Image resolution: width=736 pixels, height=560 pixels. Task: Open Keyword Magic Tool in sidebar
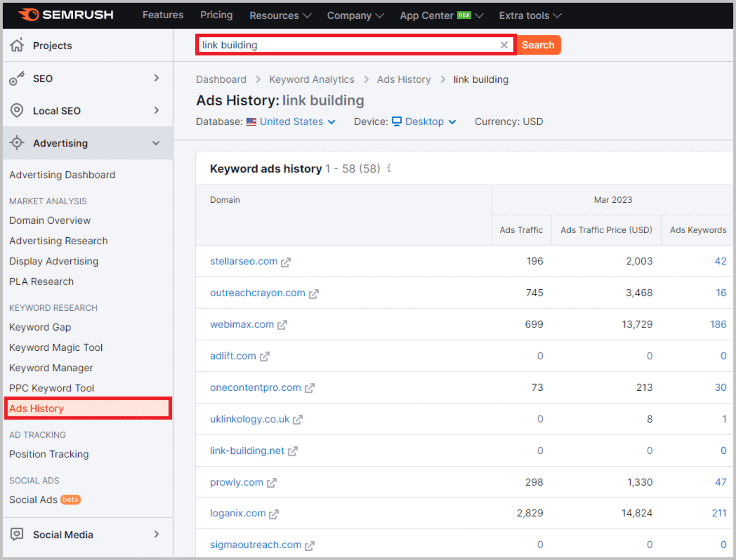tap(56, 347)
